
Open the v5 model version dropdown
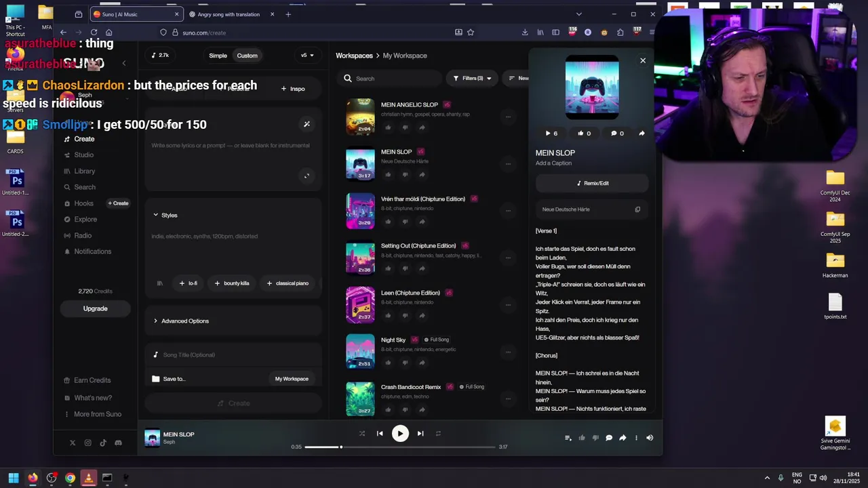point(307,56)
